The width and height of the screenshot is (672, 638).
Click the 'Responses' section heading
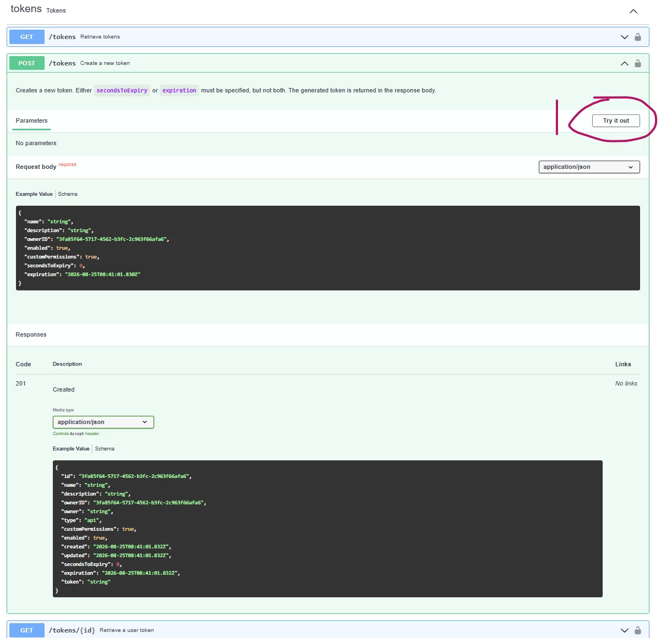pyautogui.click(x=31, y=334)
